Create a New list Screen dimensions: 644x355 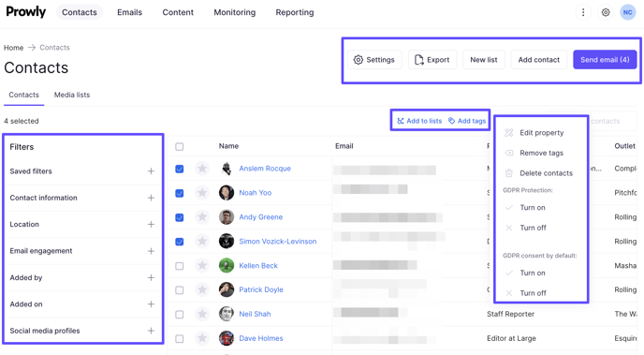[483, 60]
